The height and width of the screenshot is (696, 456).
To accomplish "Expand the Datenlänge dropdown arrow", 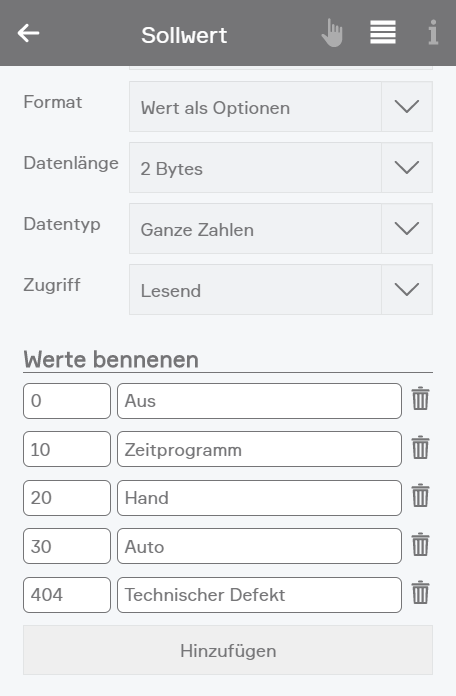I will click(x=407, y=167).
